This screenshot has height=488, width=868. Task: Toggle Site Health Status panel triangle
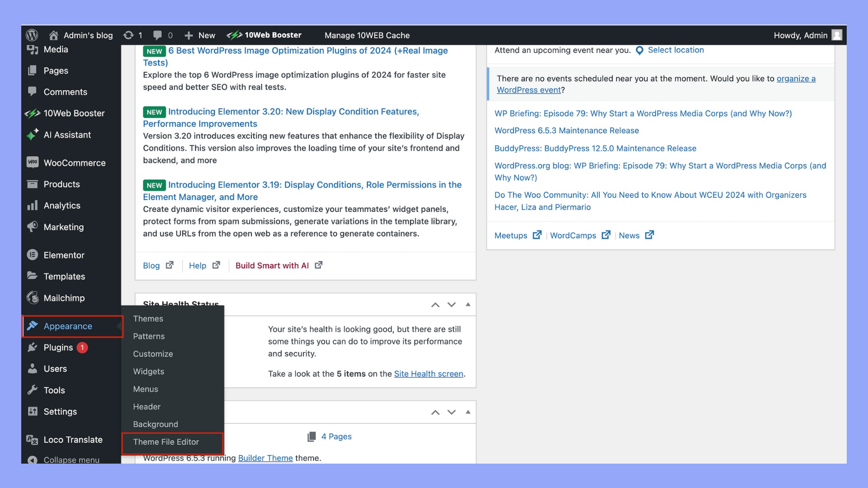click(468, 305)
